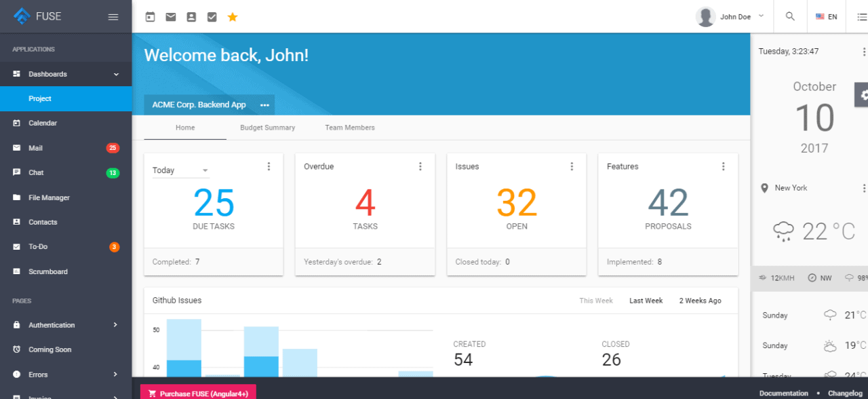
Task: Click the John Doe profile avatar
Action: pos(705,16)
